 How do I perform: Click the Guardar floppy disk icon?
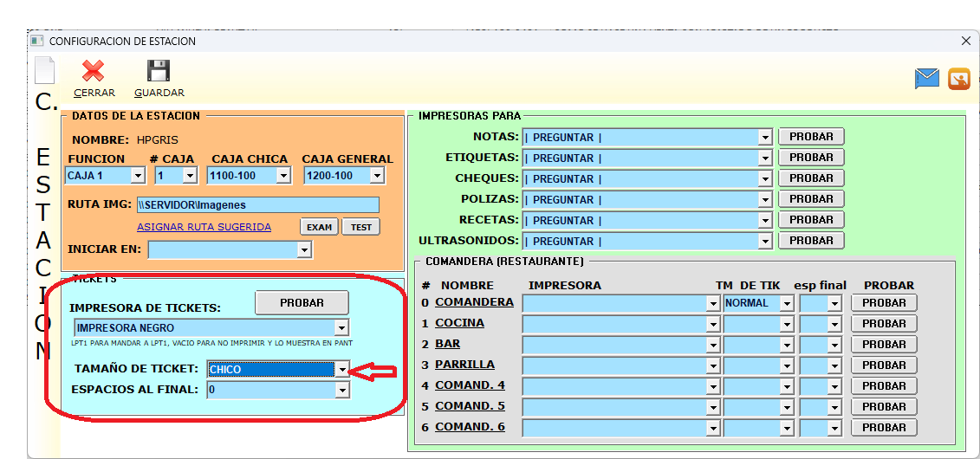159,72
